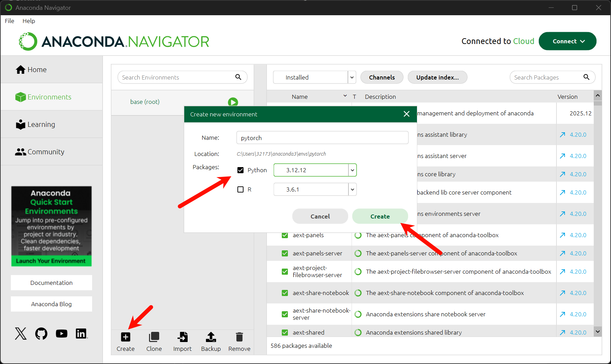Open the Python version 3.12.12 dropdown

[352, 170]
